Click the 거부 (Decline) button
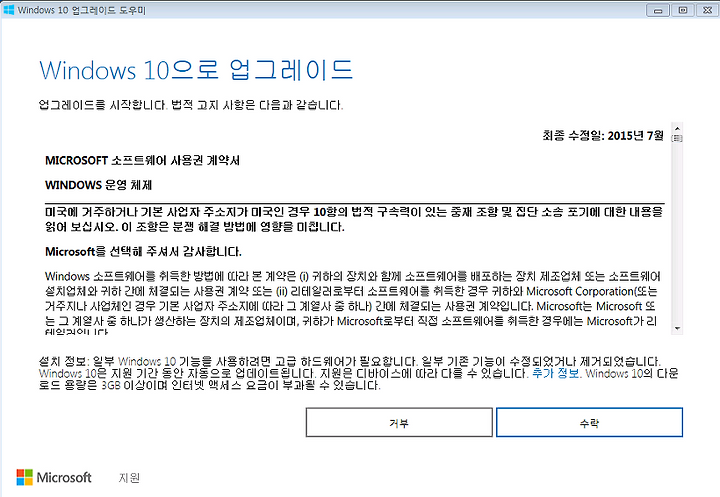Image resolution: width=720 pixels, height=497 pixels. pos(399,422)
